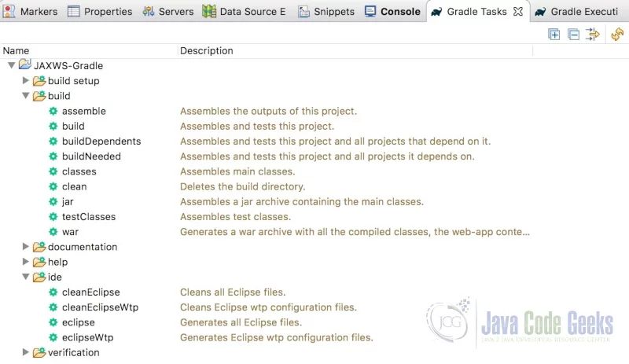
Task: Toggle the Link with Selection icon
Action: 593,35
